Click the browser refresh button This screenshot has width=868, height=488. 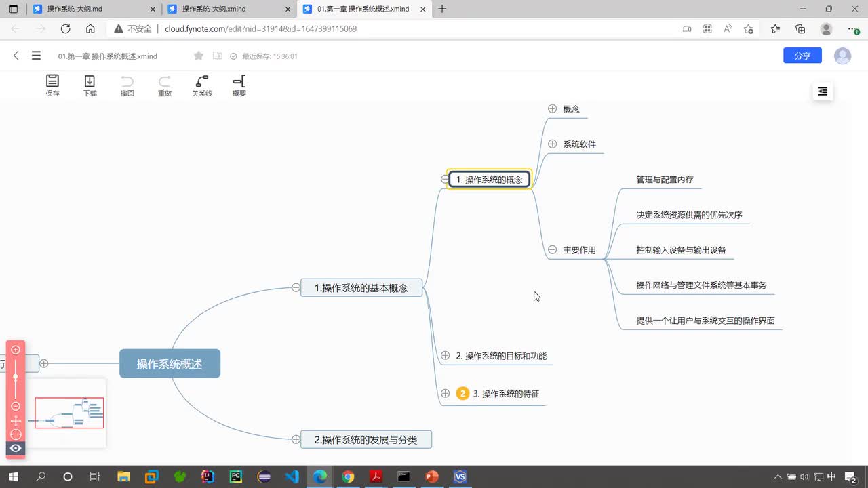click(65, 28)
